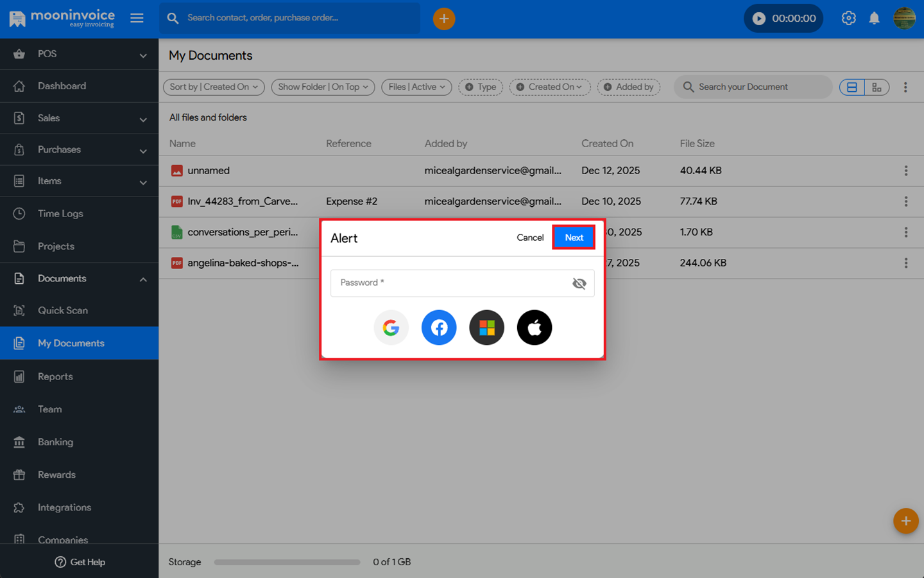Viewport: 924px width, 578px height.
Task: Sign in with the Google icon
Action: (391, 328)
